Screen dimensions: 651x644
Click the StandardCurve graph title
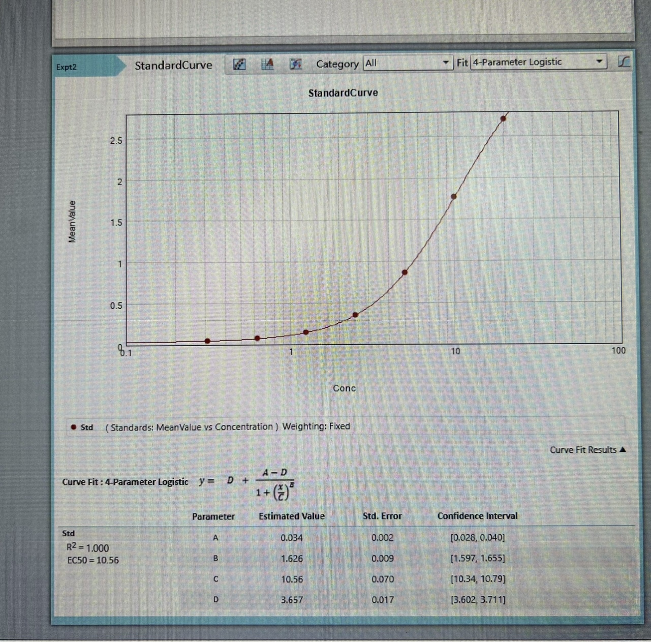point(343,93)
